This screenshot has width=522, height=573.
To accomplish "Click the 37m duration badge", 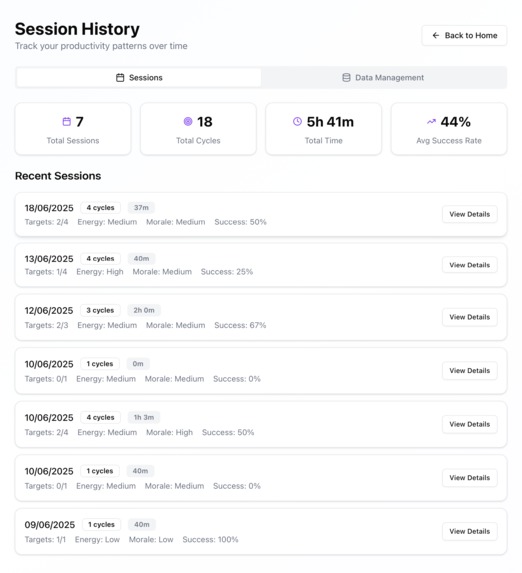I will pyautogui.click(x=141, y=208).
